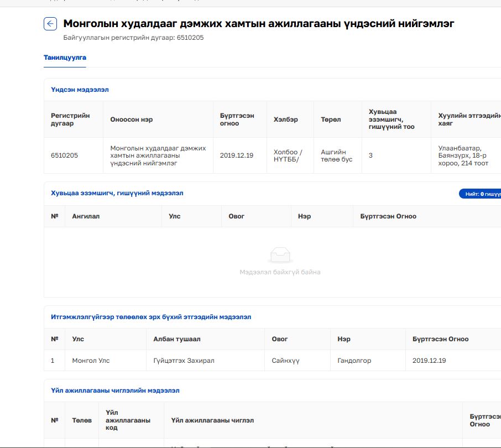The image size is (501, 448).
Task: Click the Үйл ажиллагааны код column header
Action: (128, 420)
